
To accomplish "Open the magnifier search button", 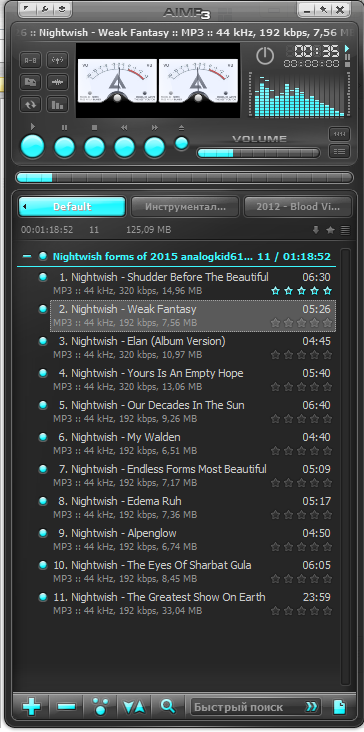I will (x=168, y=707).
